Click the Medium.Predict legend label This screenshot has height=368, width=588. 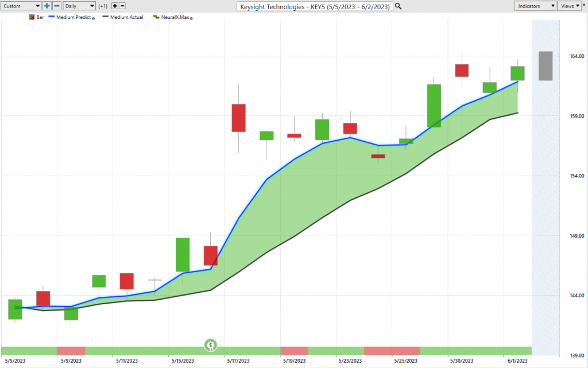click(73, 17)
